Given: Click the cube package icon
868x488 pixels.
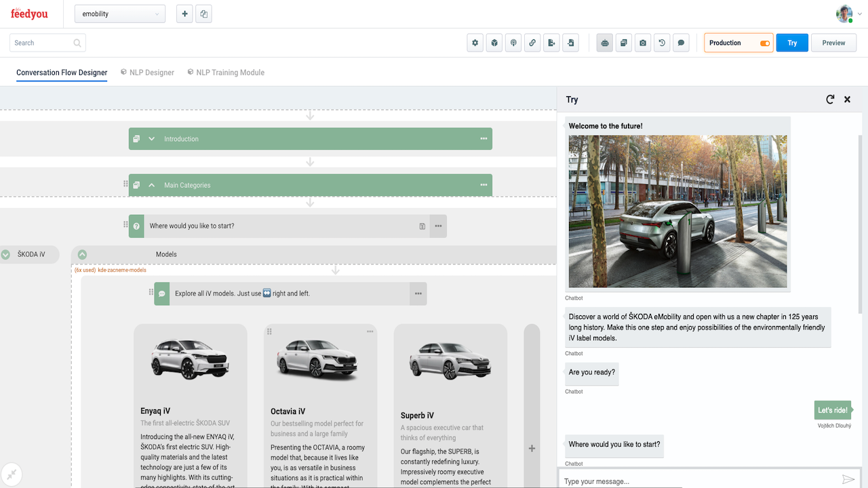Looking at the screenshot, I should click(495, 43).
